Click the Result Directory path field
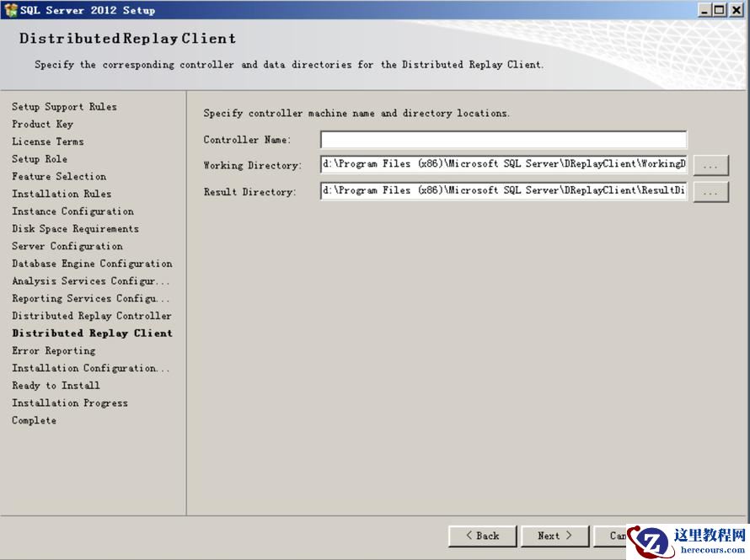 coord(504,191)
